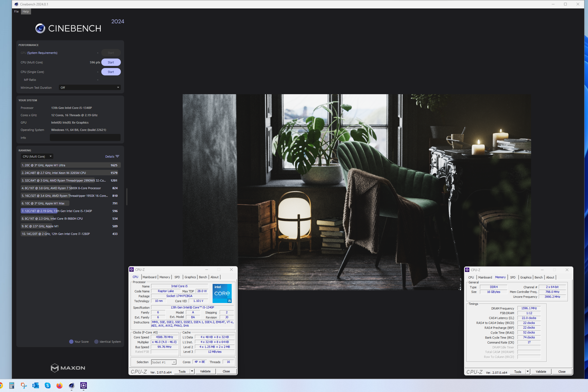Open Bench tab in left CPU-Z
Screen dimensions: 588x392
tap(203, 277)
